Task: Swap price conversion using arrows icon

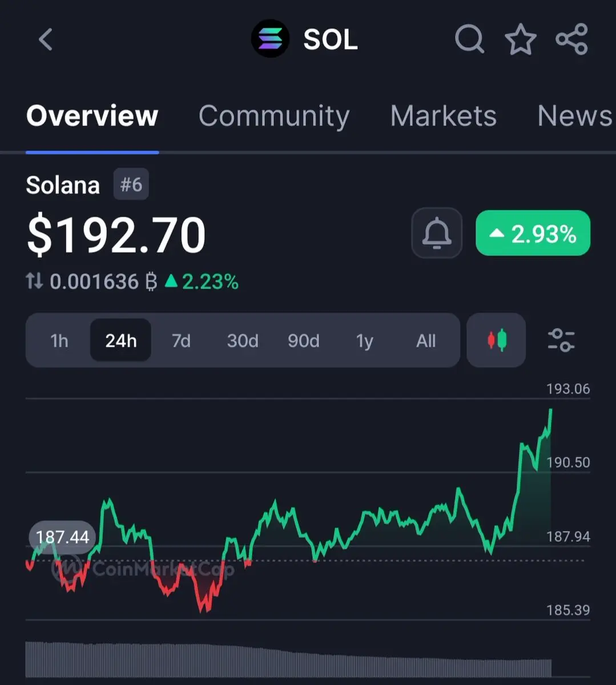Action: [34, 281]
